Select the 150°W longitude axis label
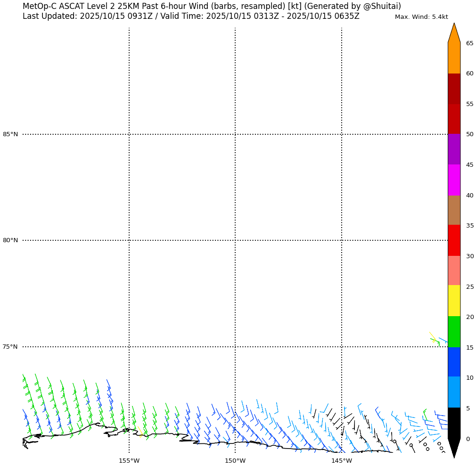Screen dimensions: 476x466 coord(235,460)
